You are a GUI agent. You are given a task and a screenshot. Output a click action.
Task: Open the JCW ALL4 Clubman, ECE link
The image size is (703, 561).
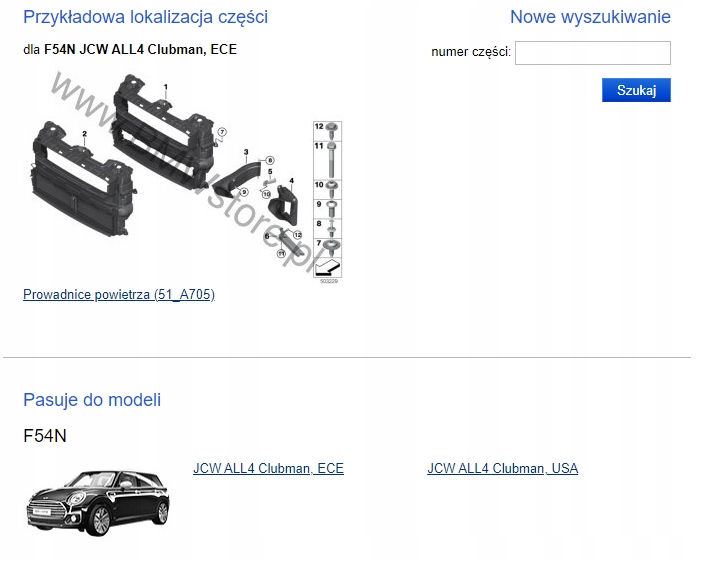click(268, 468)
